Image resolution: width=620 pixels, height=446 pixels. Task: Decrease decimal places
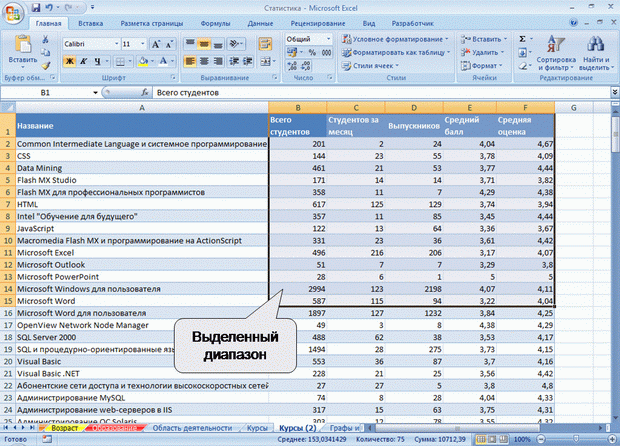[306, 66]
